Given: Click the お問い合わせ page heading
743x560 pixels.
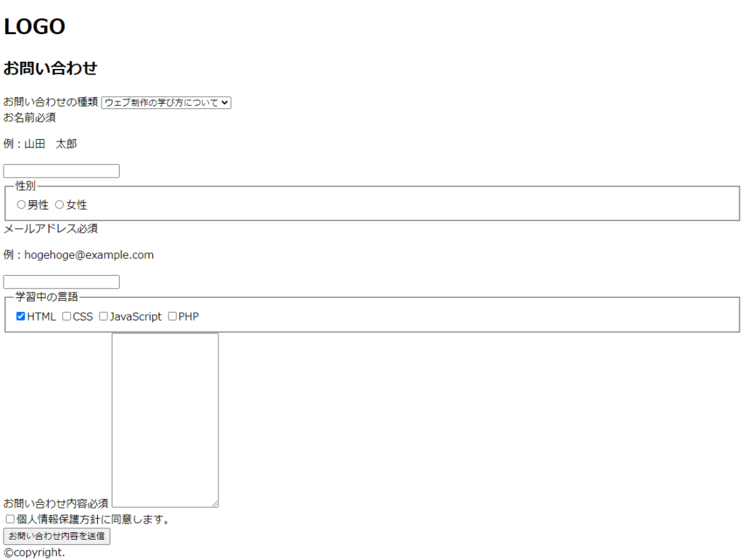Looking at the screenshot, I should click(50, 69).
